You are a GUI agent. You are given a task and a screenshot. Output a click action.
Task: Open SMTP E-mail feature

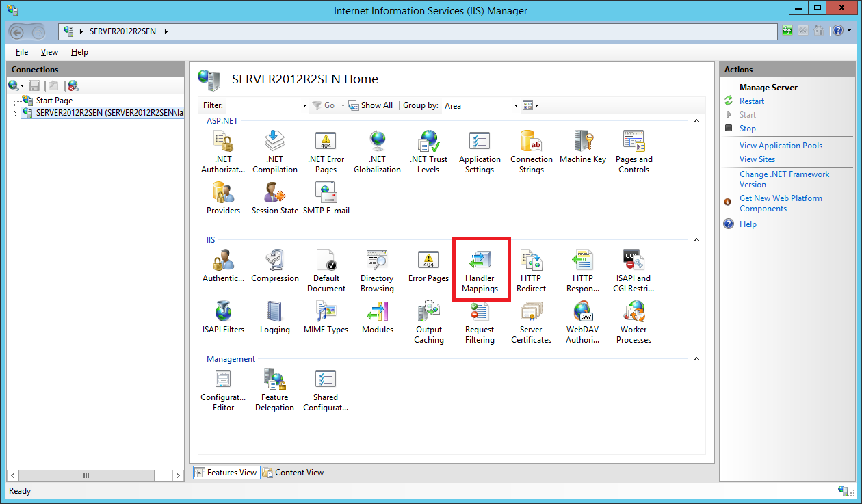[326, 198]
